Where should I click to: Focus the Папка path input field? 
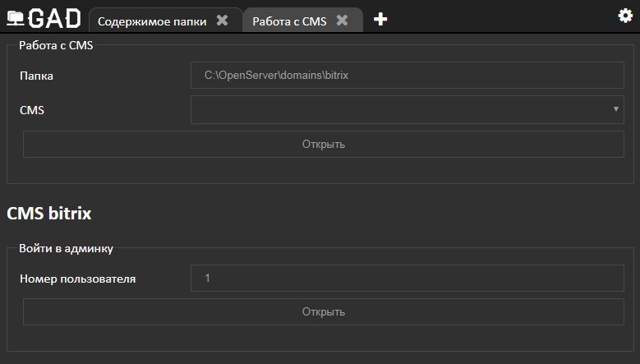pyautogui.click(x=407, y=75)
